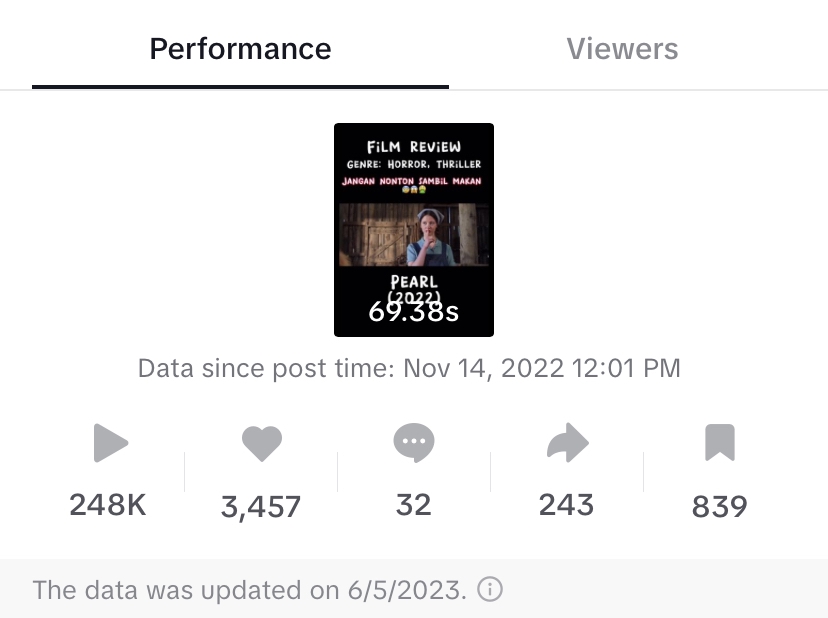The width and height of the screenshot is (828, 618).
Task: Click the pink "Jangan nonton sambil makan" caption
Action: [412, 181]
